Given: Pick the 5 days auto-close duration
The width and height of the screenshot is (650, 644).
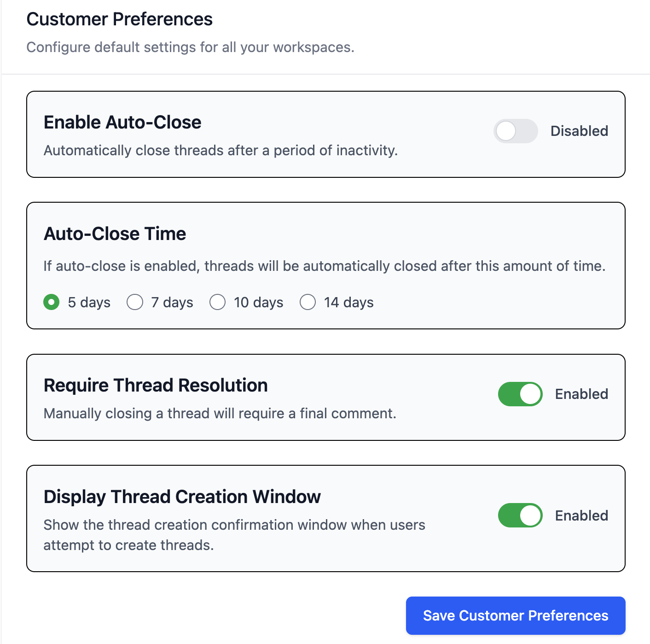Looking at the screenshot, I should click(51, 302).
